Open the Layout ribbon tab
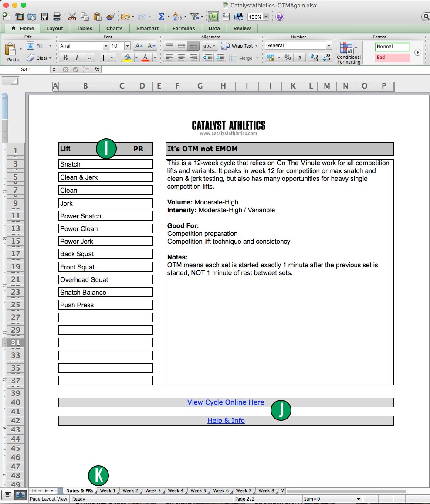 [x=54, y=28]
